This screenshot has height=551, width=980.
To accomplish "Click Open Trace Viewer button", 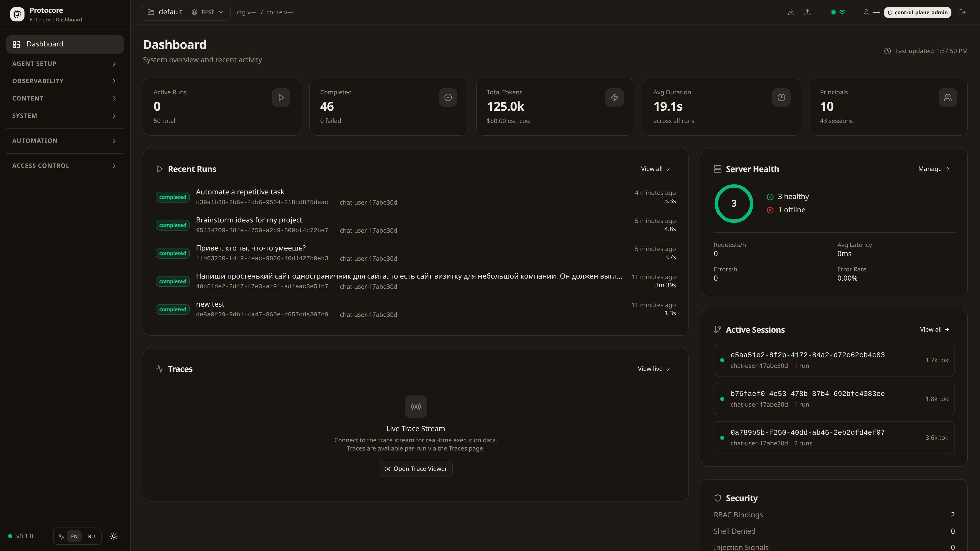I will tap(415, 469).
